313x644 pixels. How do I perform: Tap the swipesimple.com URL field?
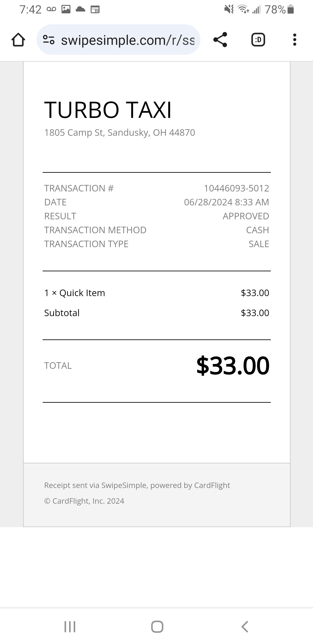[x=127, y=40]
